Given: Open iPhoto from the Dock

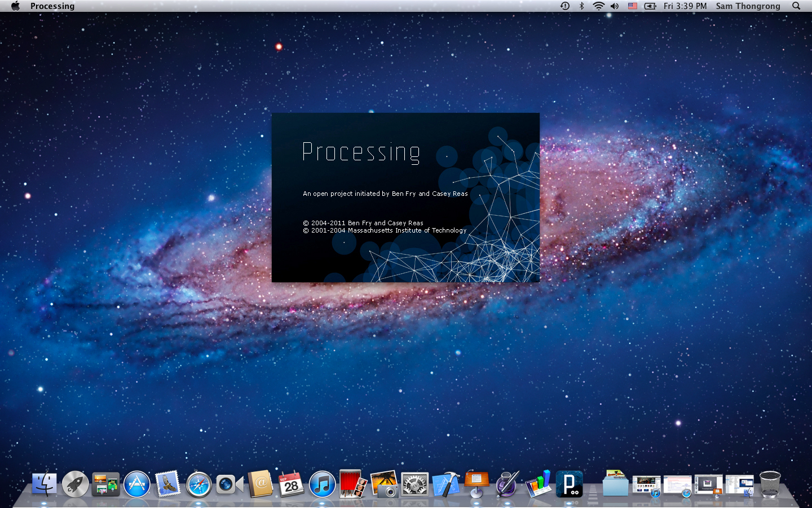Looking at the screenshot, I should (384, 484).
